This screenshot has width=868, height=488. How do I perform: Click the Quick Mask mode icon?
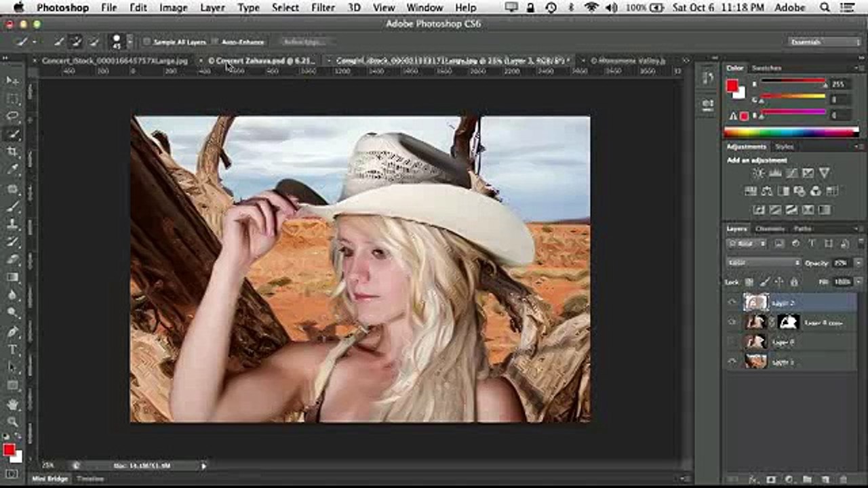pos(13,474)
